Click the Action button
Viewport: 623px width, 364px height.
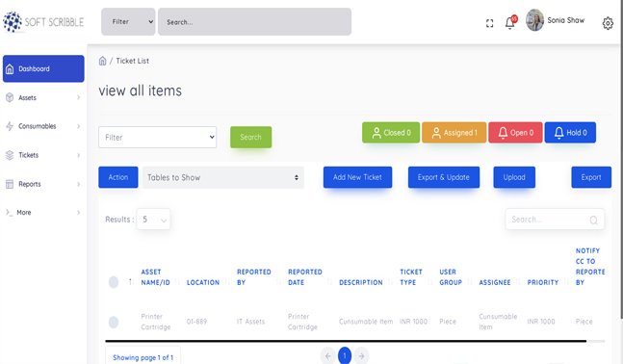(x=118, y=177)
